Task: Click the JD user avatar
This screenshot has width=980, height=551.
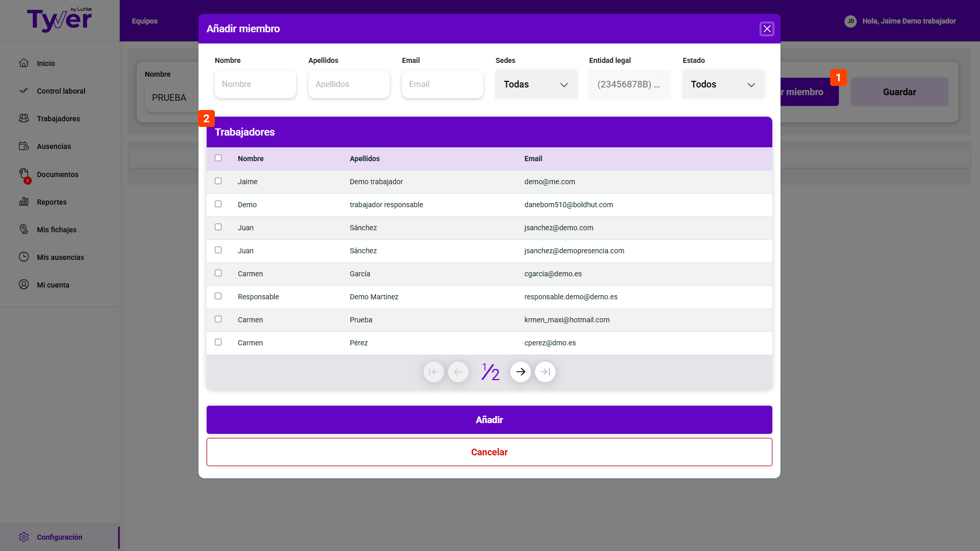Action: tap(851, 21)
